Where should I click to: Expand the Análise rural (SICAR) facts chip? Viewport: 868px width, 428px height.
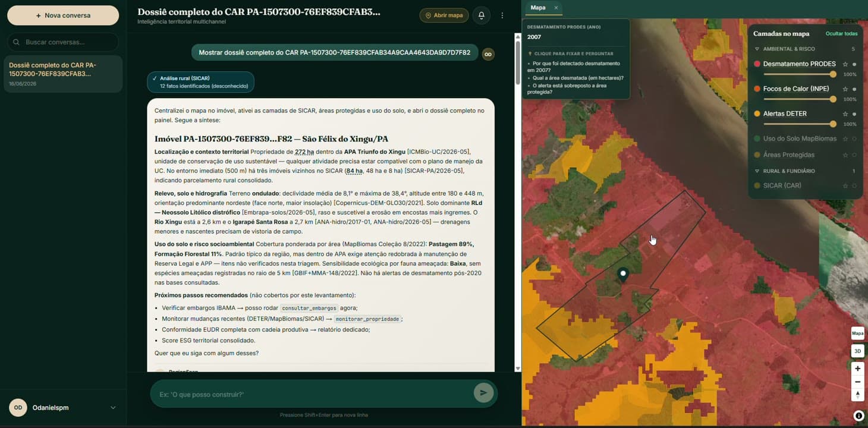click(x=200, y=82)
